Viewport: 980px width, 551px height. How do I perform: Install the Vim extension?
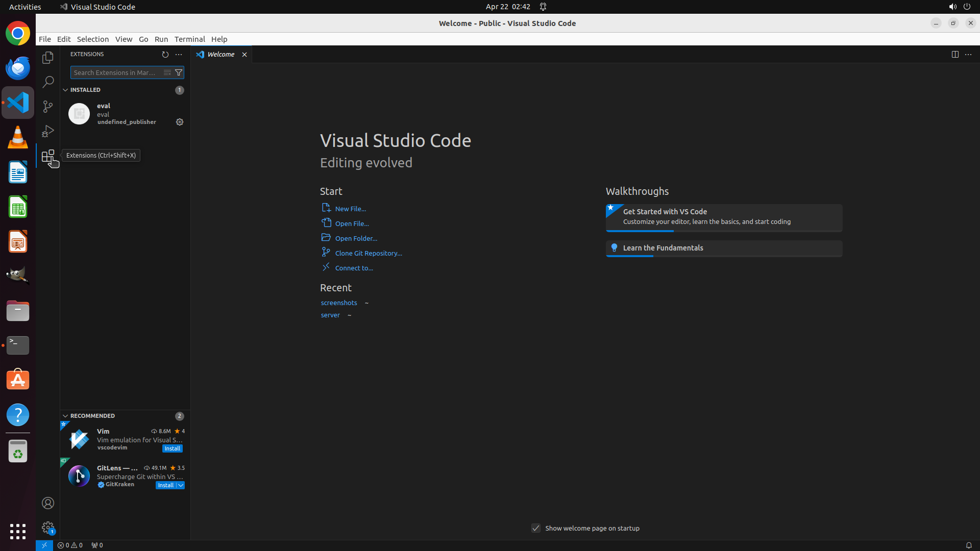point(172,448)
